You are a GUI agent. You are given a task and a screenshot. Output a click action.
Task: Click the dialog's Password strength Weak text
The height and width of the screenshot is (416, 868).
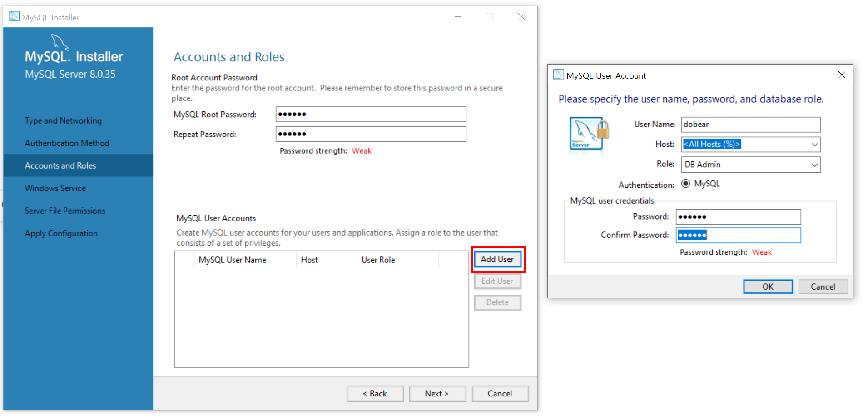point(762,252)
